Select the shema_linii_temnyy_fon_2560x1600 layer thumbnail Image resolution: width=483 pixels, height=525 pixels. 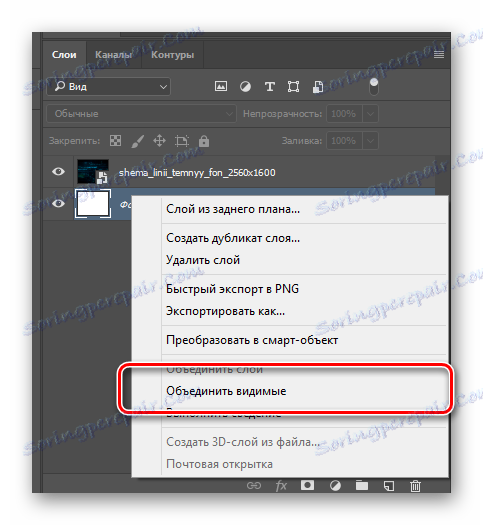93,172
